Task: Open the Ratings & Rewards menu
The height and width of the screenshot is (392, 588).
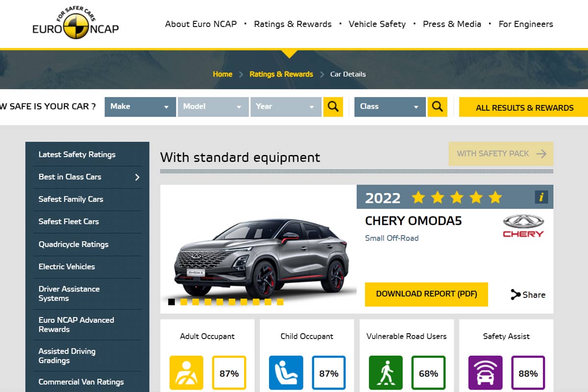Action: click(293, 24)
